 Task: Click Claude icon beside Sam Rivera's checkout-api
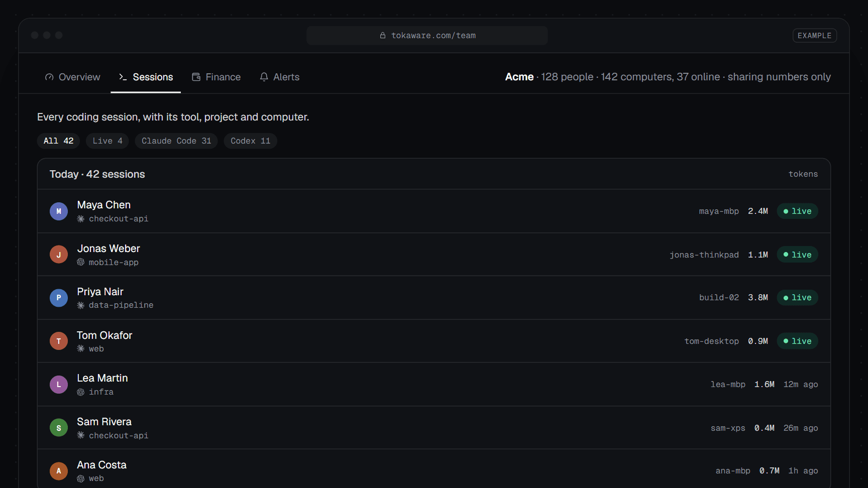(81, 435)
